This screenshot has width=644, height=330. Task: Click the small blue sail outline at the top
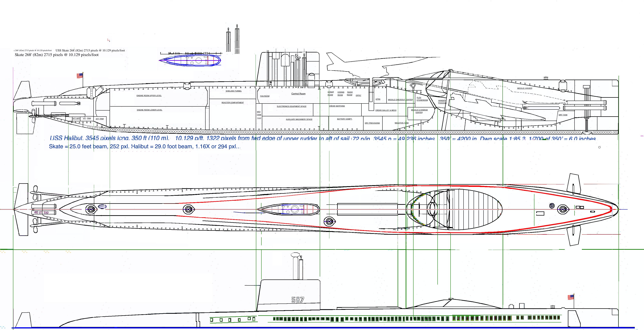(190, 60)
